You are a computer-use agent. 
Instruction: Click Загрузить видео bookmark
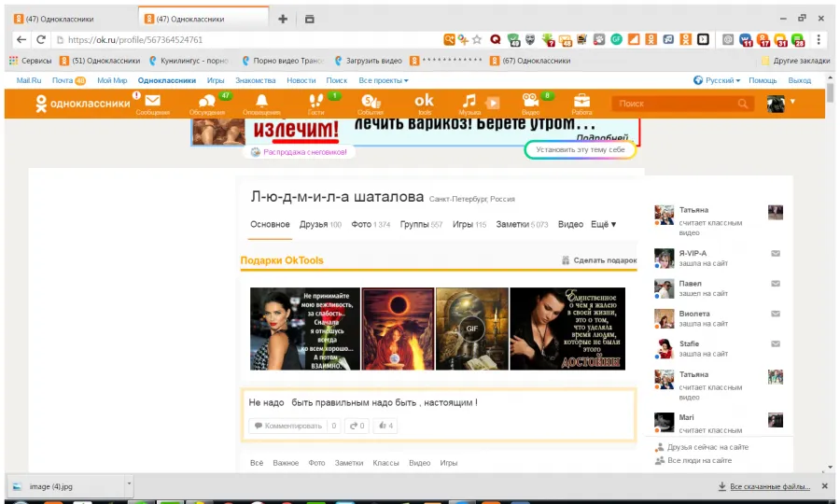coord(368,61)
